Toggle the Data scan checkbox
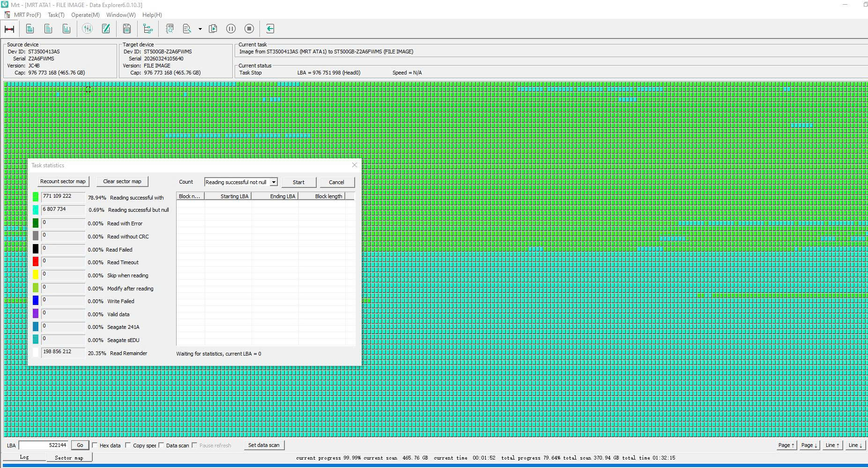 coord(161,445)
